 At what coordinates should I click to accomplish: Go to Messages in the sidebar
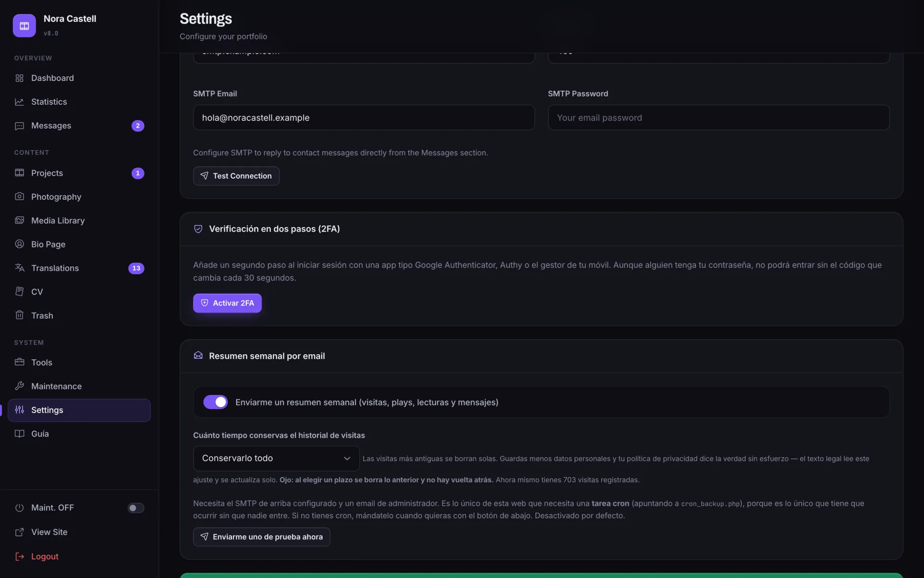point(79,126)
